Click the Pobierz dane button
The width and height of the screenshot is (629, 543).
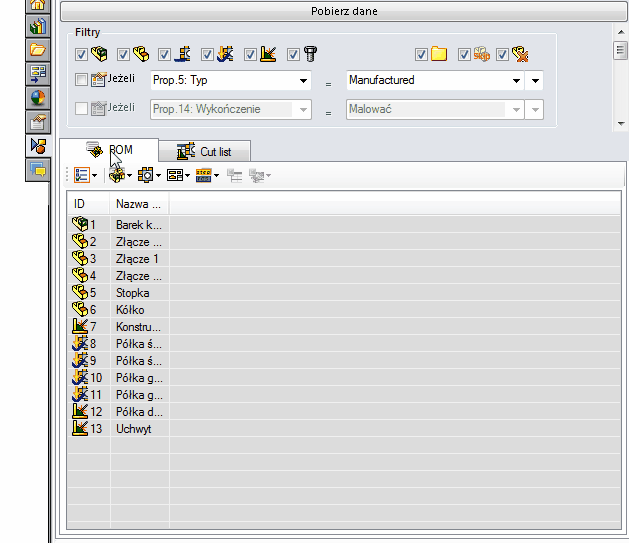tap(344, 11)
